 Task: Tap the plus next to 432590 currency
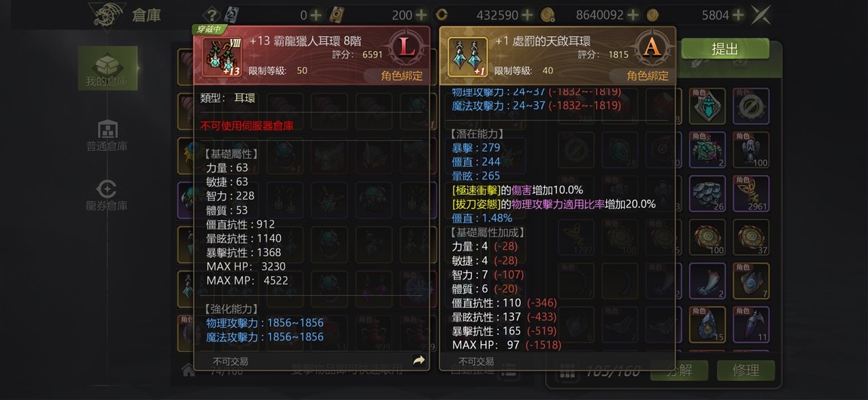coord(528,15)
